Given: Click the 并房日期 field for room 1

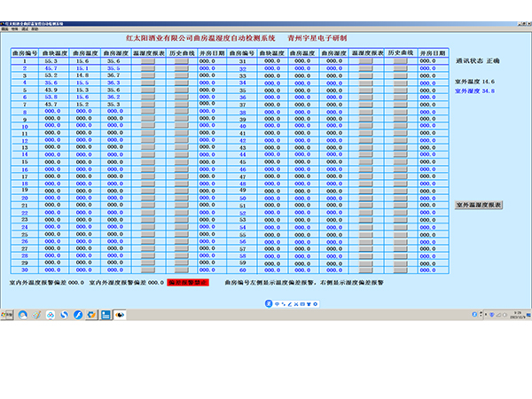Looking at the screenshot, I should pyautogui.click(x=207, y=59).
